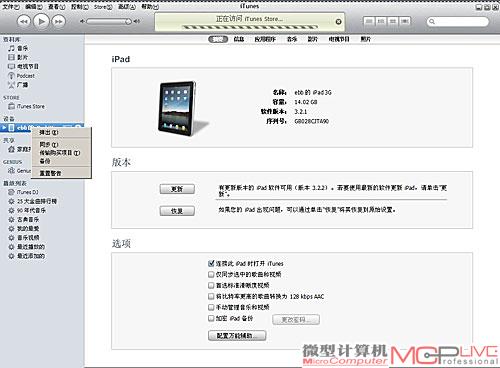Choose 重置警告 in the context menu
The width and height of the screenshot is (500, 368).
(61, 173)
